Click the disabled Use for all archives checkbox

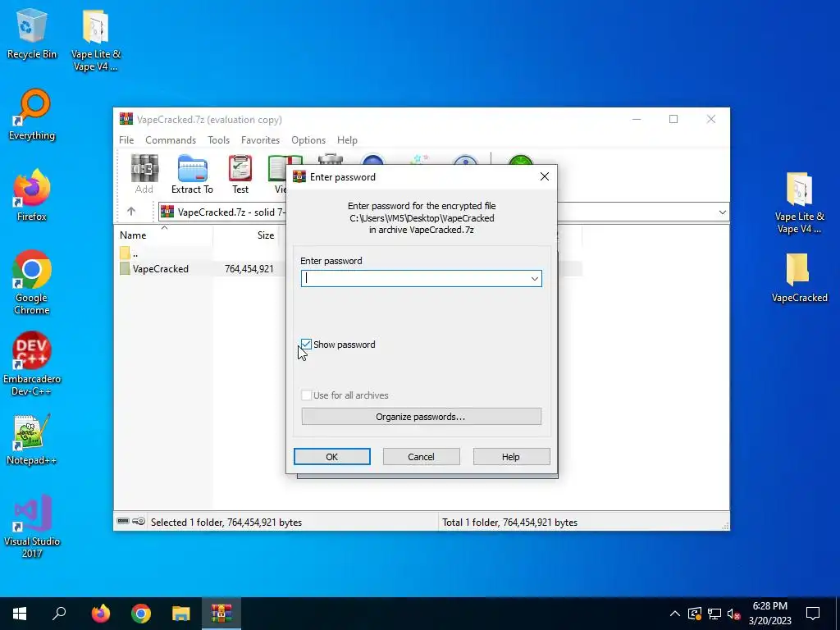pyautogui.click(x=306, y=395)
